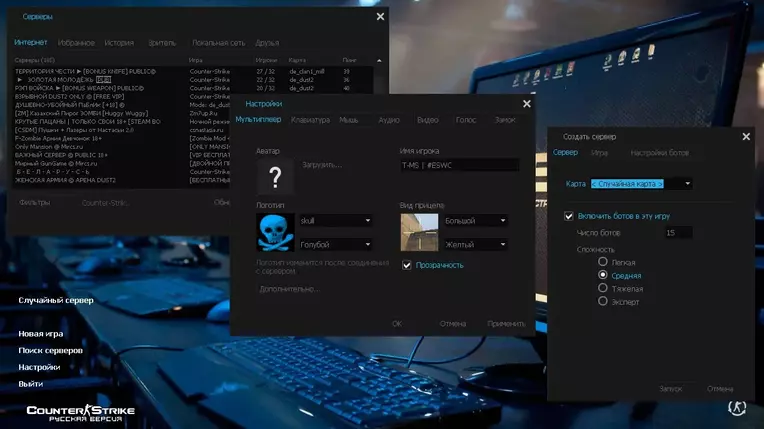Screen dimensions: 764x429
Task: Click Дополнительно... button
Action: 290,289
